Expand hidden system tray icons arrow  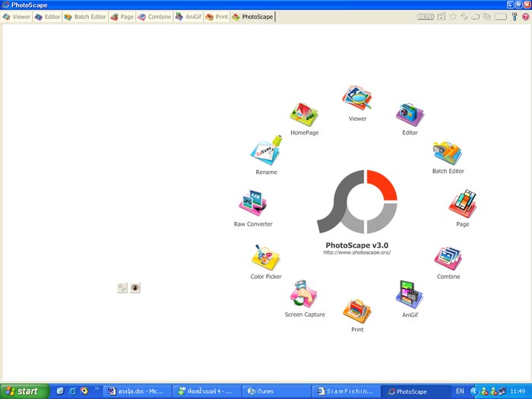coord(474,391)
